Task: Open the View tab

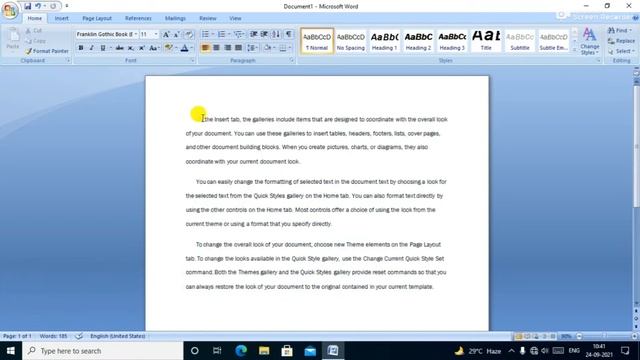Action: pyautogui.click(x=235, y=18)
